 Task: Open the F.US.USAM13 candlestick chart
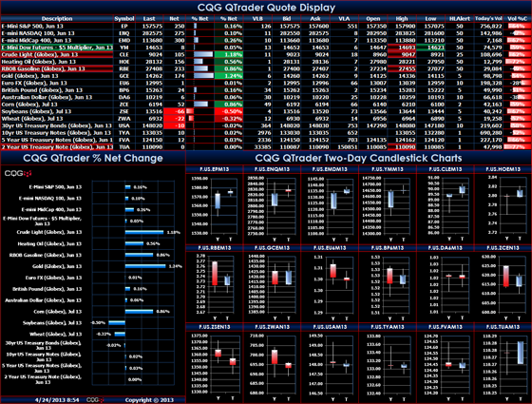coord(330,363)
